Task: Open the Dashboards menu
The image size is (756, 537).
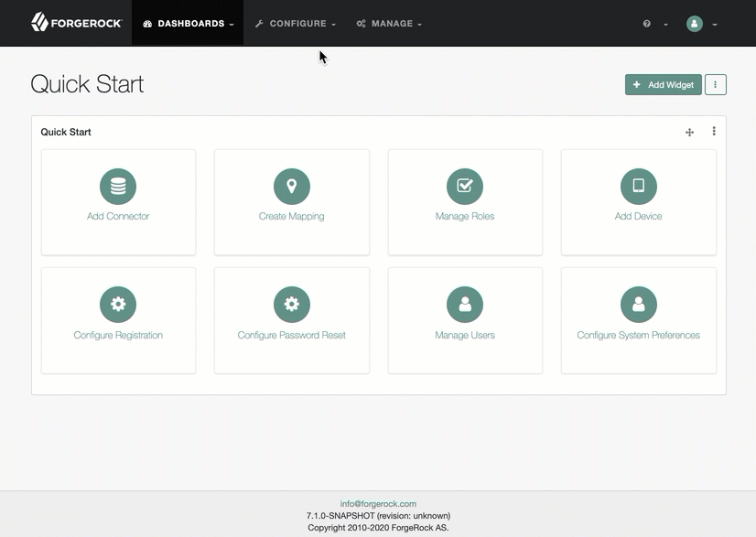Action: (x=189, y=24)
